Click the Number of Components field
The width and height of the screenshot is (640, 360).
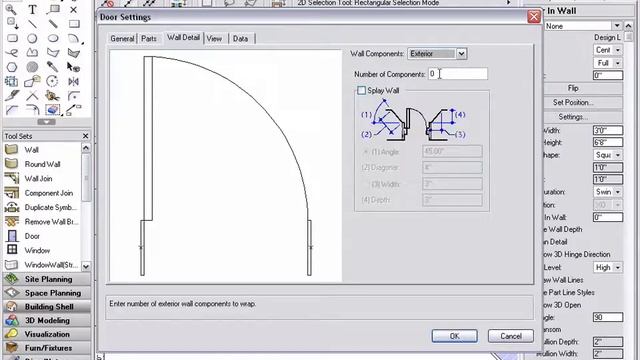(x=458, y=74)
